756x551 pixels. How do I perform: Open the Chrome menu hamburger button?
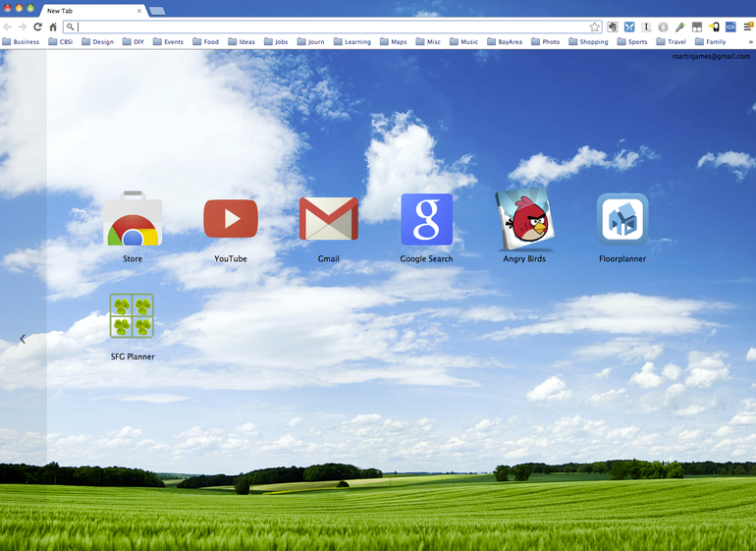coord(748,28)
